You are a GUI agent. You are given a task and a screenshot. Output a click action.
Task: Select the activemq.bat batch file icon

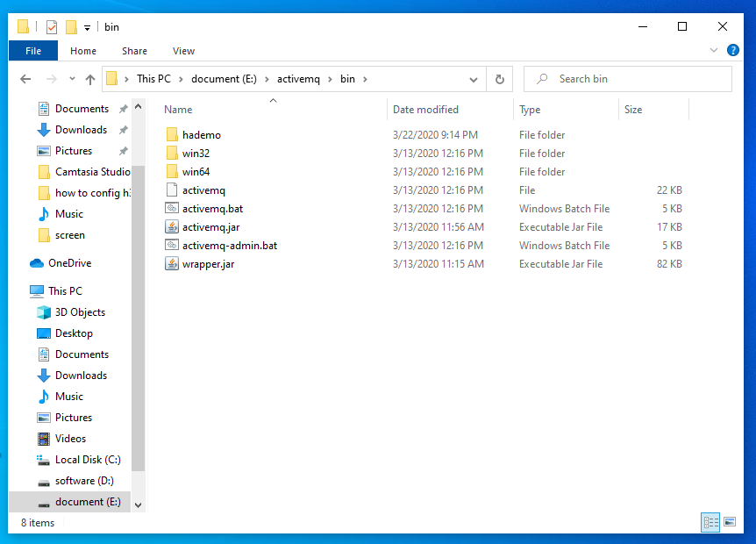pos(172,209)
